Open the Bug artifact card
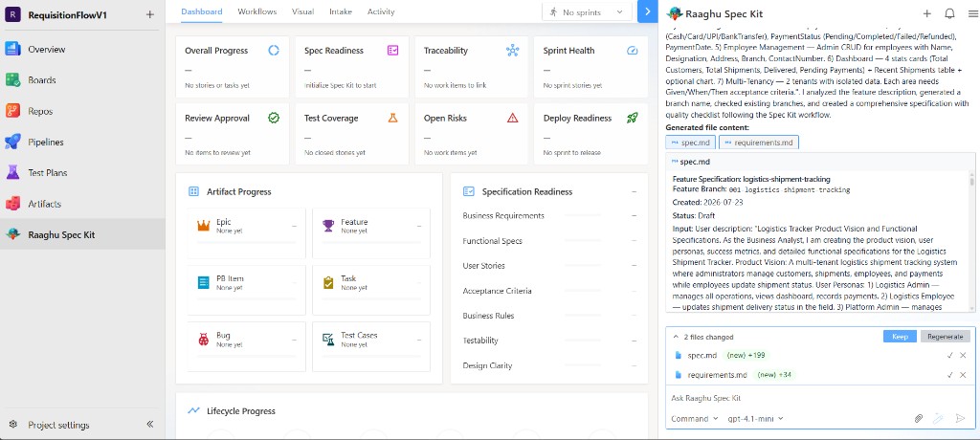Screen dimensions: 980x440 click(246, 347)
